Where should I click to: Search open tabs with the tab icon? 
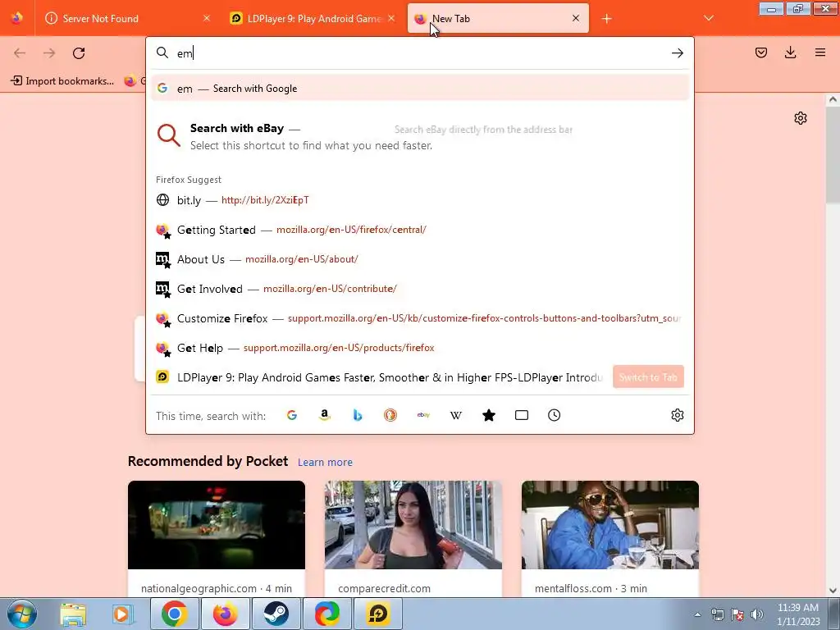(521, 415)
